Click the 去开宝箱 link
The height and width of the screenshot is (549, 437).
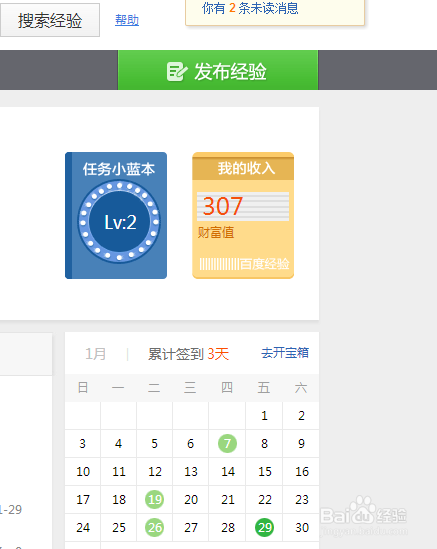285,353
